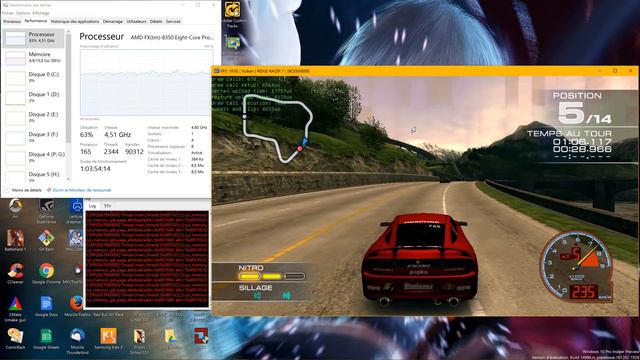Click the CPU usage graph
Viewport: 640px width, 360px height.
(x=146, y=83)
